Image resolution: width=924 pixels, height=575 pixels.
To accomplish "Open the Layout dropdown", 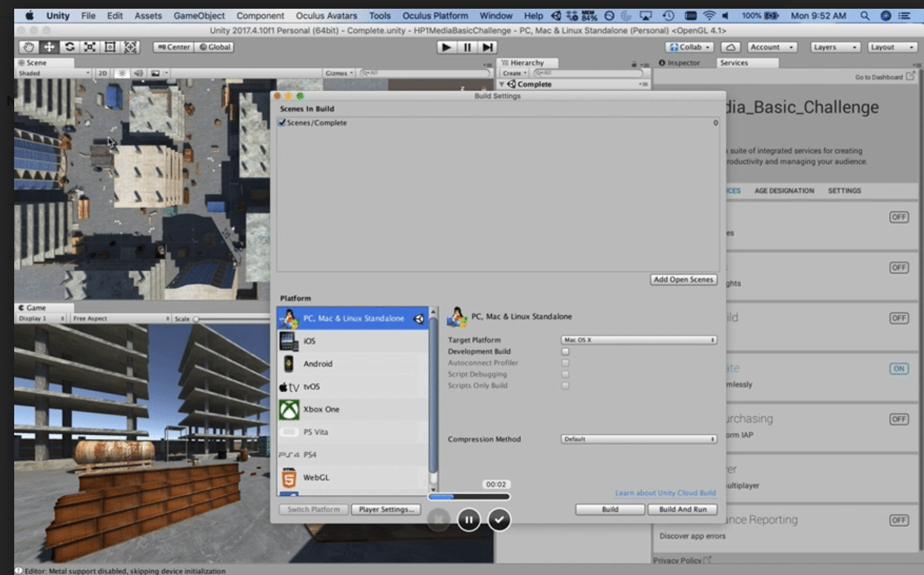I will coord(892,47).
